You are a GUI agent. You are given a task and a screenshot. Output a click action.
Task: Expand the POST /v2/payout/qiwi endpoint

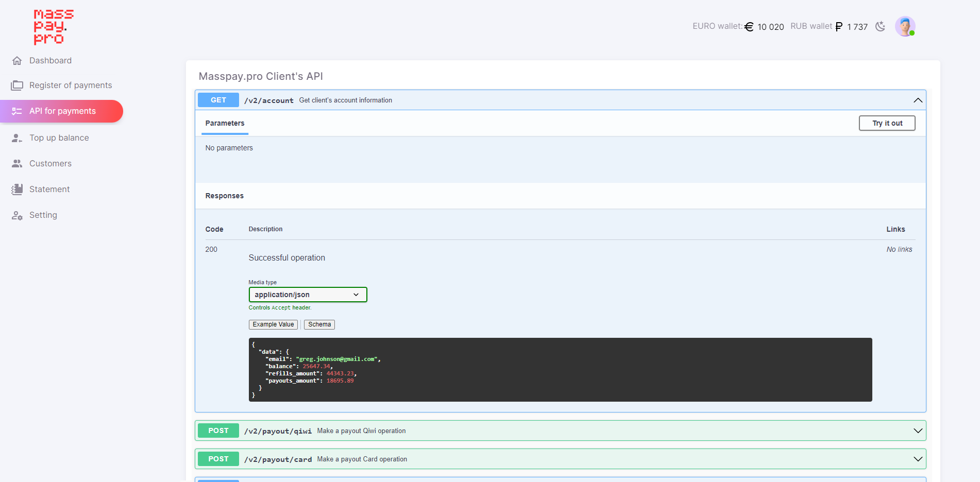918,431
